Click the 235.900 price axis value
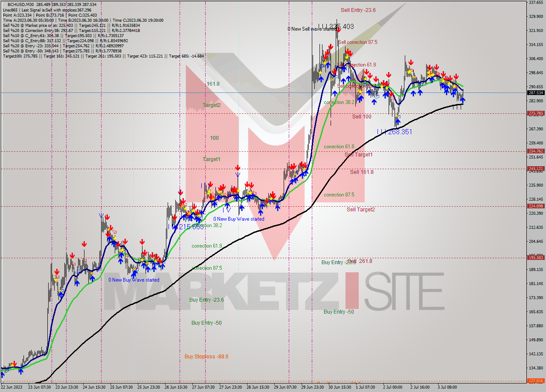The height and width of the screenshot is (392, 546). tap(536, 185)
